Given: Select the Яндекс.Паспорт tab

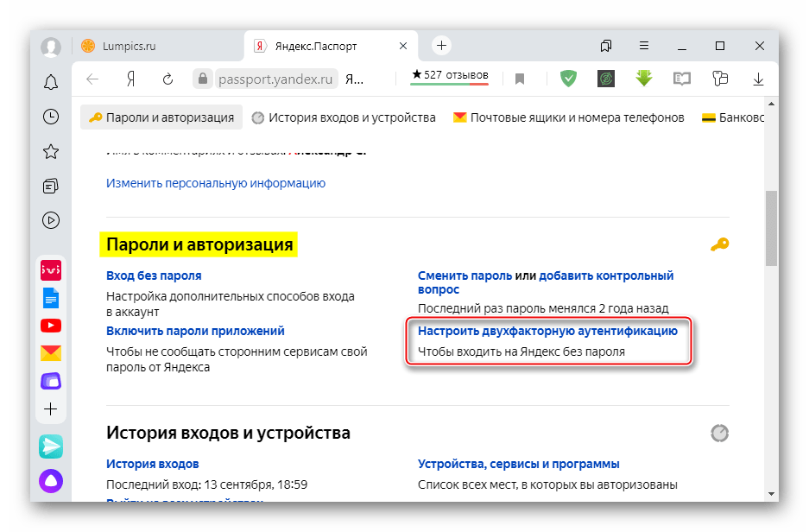Looking at the screenshot, I should [x=331, y=46].
